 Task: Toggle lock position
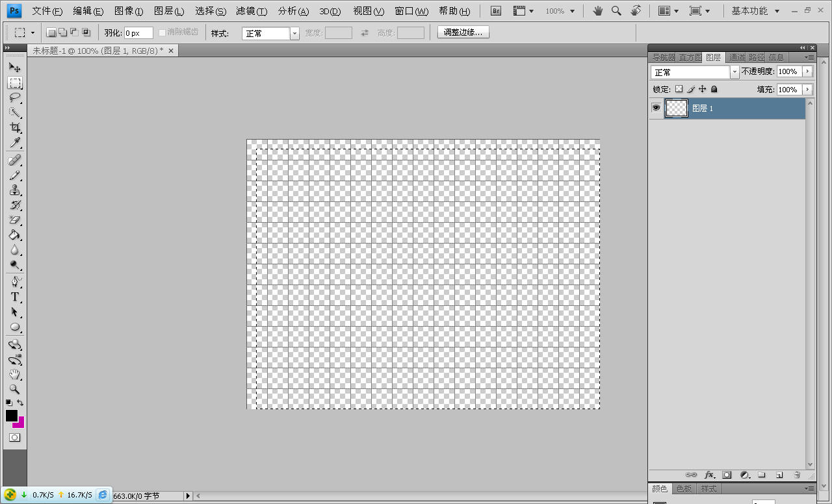tap(702, 89)
